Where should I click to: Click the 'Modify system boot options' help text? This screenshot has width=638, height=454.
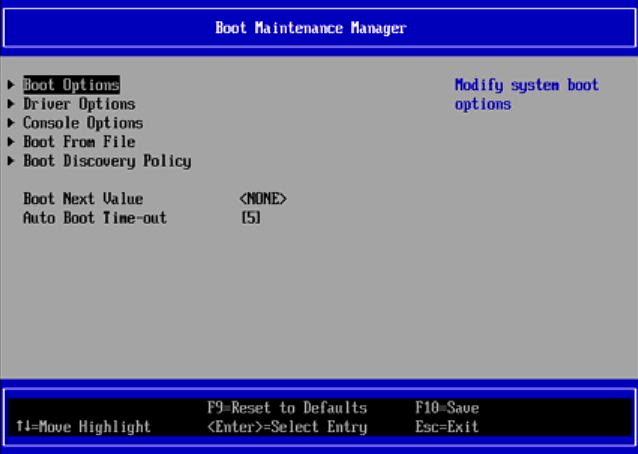pos(527,94)
